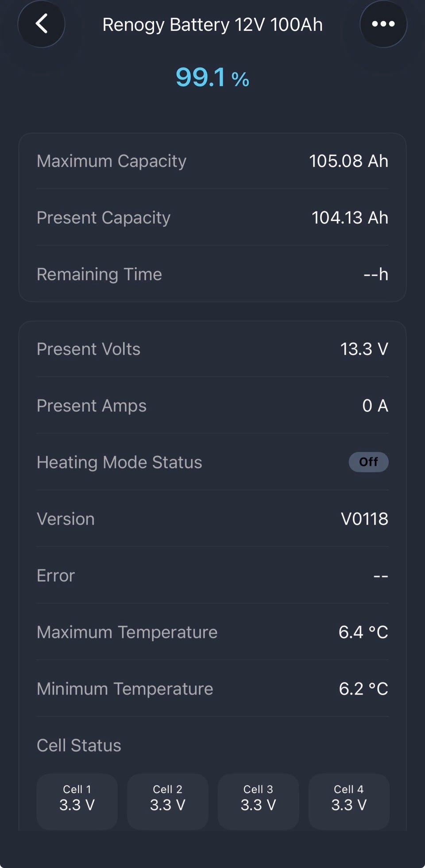This screenshot has height=868, width=425.
Task: Select the Cell 3 voltage tile
Action: point(258,801)
